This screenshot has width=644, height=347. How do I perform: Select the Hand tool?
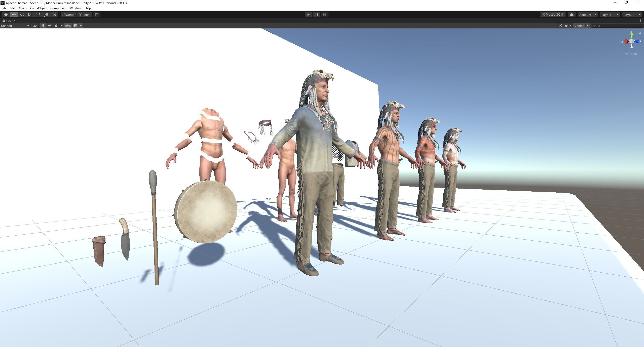[6, 15]
